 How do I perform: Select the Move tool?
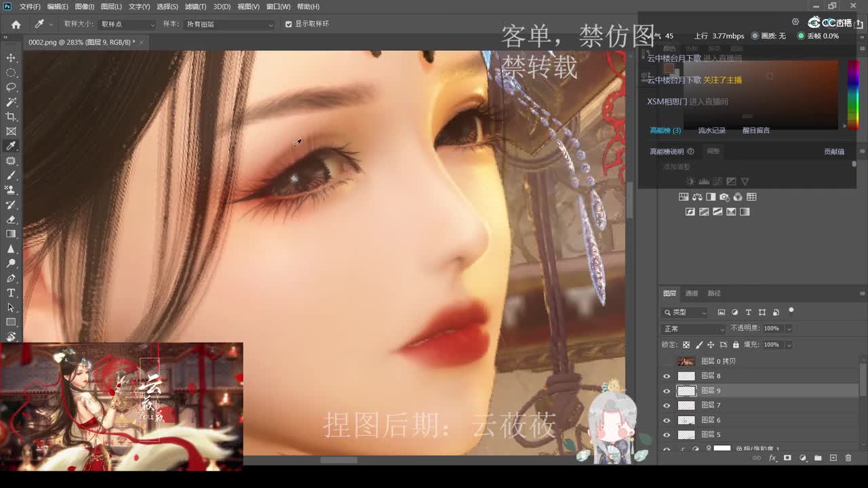point(11,58)
